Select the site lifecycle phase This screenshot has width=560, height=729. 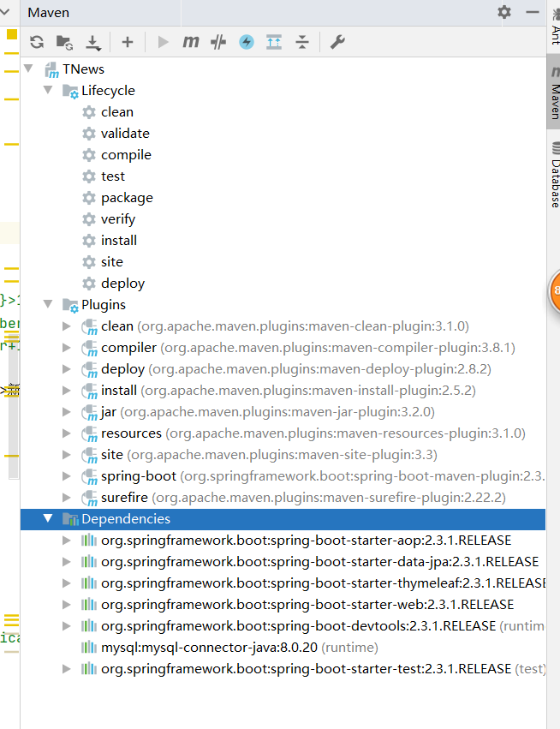112,262
